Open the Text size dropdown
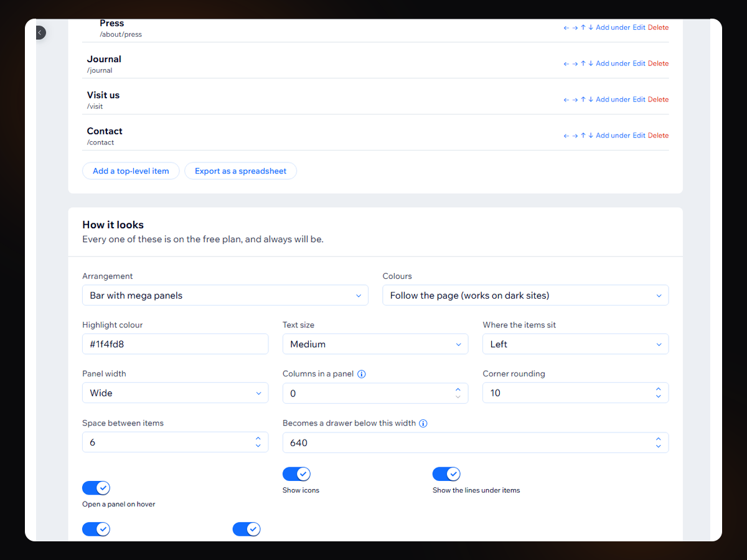This screenshot has width=747, height=560. coord(375,344)
